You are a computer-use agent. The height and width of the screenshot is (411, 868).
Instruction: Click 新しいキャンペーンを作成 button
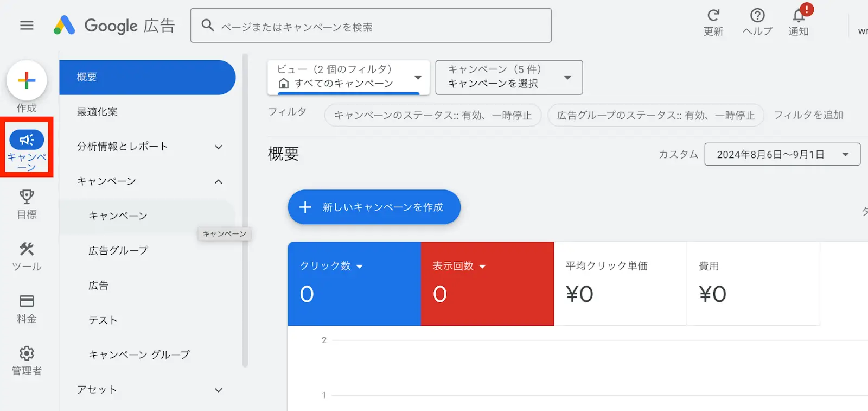click(374, 207)
